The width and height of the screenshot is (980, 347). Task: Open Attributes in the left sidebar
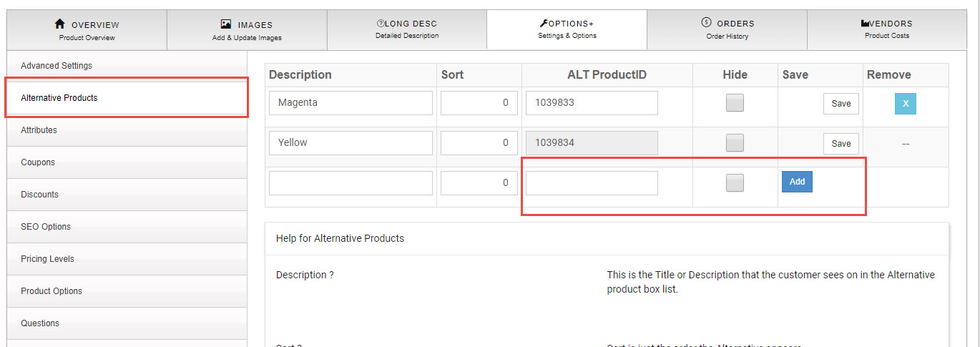tap(39, 130)
